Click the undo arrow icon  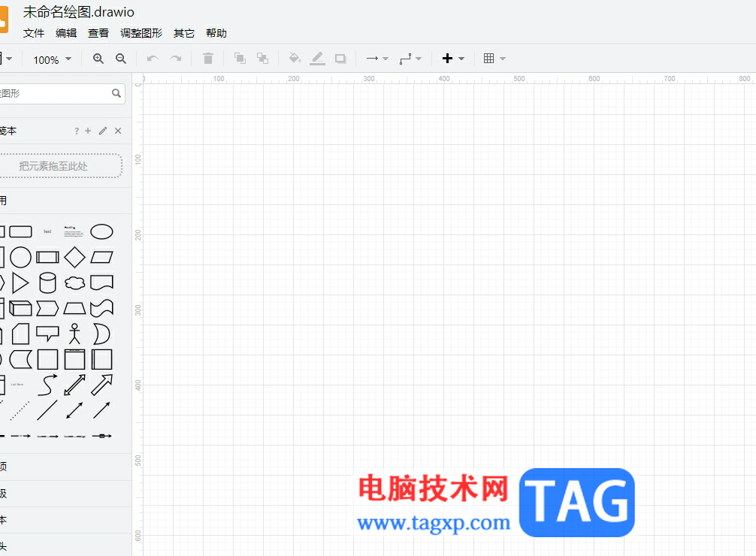coord(153,59)
